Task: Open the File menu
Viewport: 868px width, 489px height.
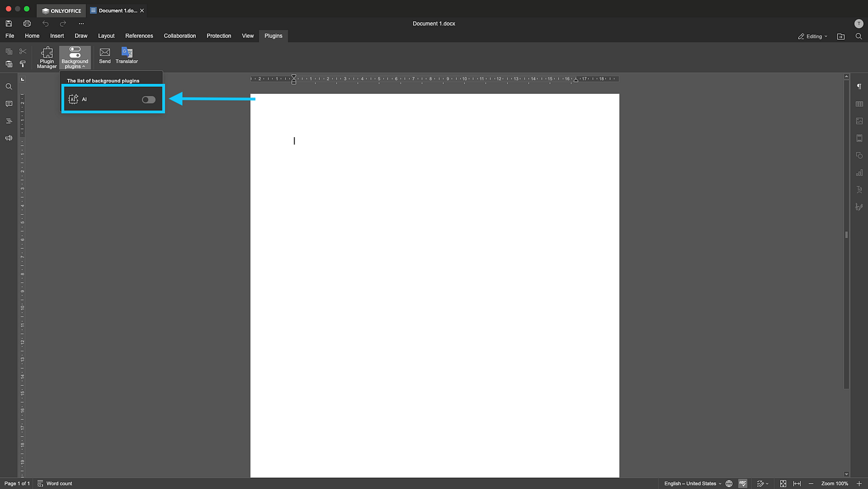Action: (9, 36)
